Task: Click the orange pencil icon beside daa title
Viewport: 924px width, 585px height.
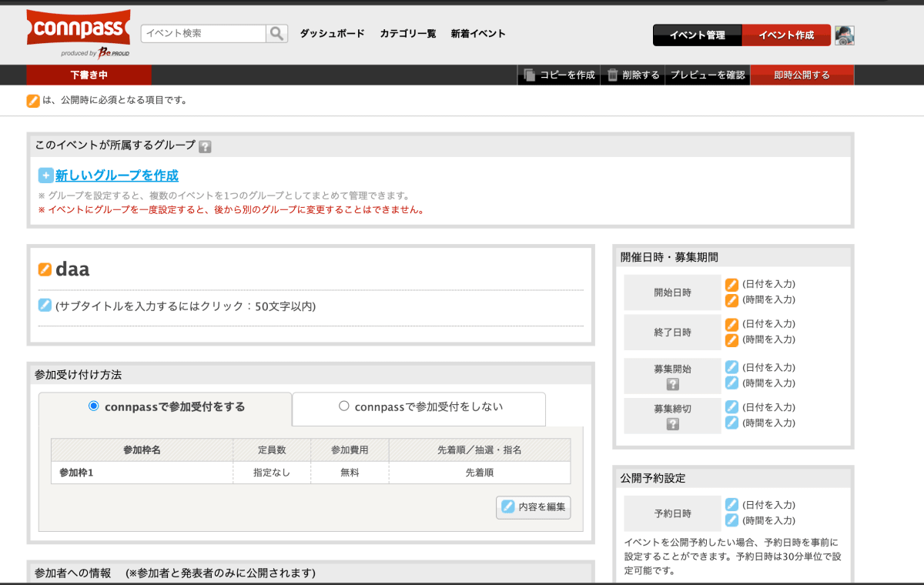Action: 45,269
